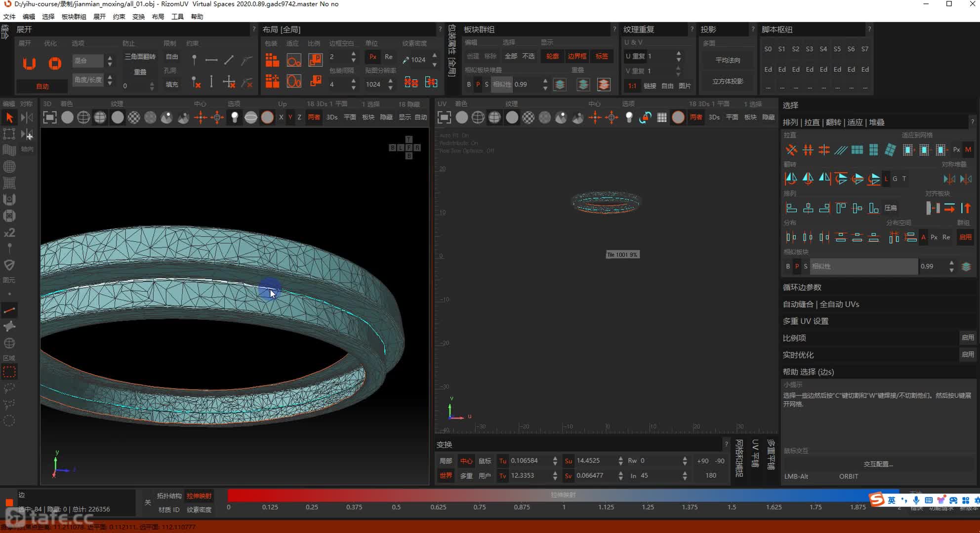Click the pack islands grid icon
Image resolution: width=980 pixels, height=533 pixels.
(272, 60)
